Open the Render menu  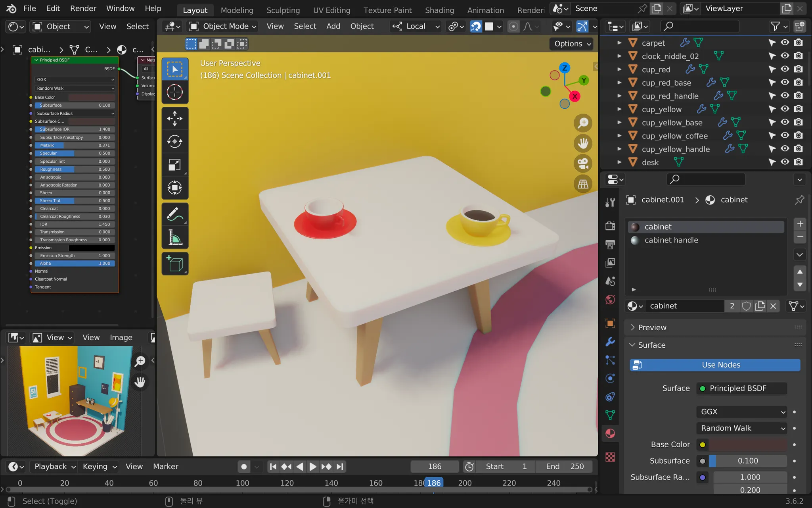click(x=83, y=8)
